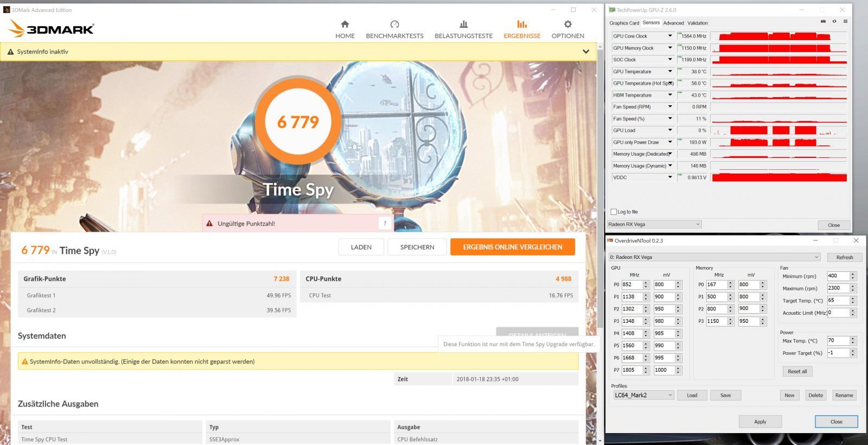The width and height of the screenshot is (868, 445).
Task: Adjust GPU P6 MHz 1668 spinner
Action: 646,358
